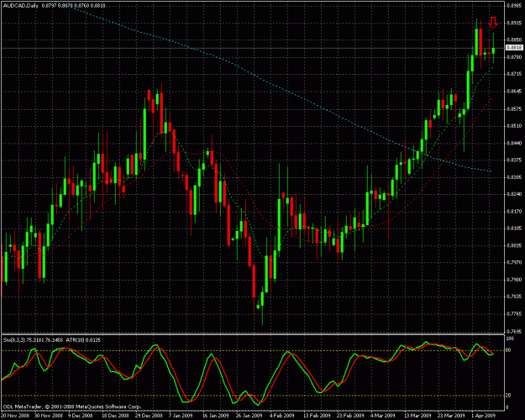This screenshot has width=525, height=420.
Task: Click the 0.7970 price axis label
Action: pyautogui.click(x=515, y=263)
